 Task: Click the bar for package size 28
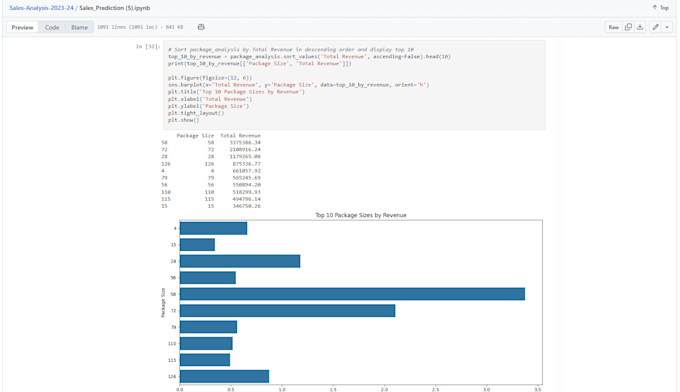[240, 261]
